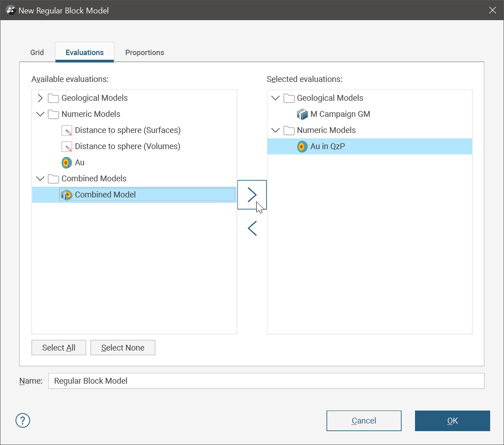Expand available Geological Models folder

[40, 98]
